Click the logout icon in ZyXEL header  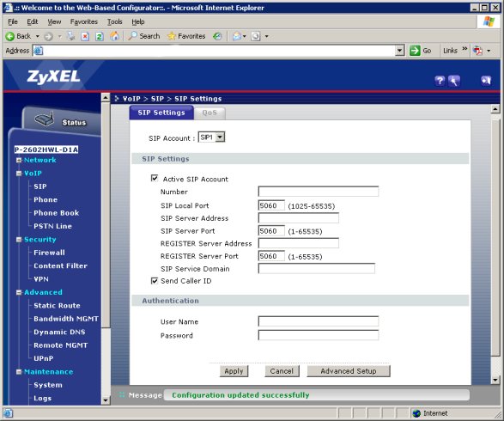tap(486, 81)
